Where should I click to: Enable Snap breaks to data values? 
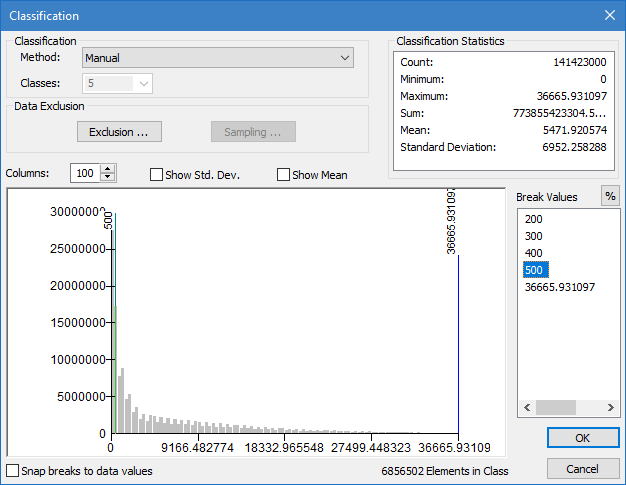coord(12,470)
